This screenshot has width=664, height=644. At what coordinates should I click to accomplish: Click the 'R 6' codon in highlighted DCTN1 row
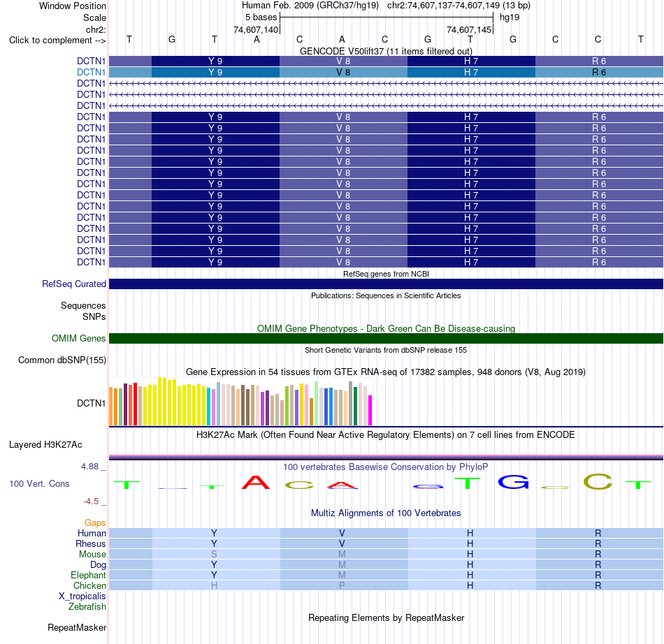(x=599, y=73)
